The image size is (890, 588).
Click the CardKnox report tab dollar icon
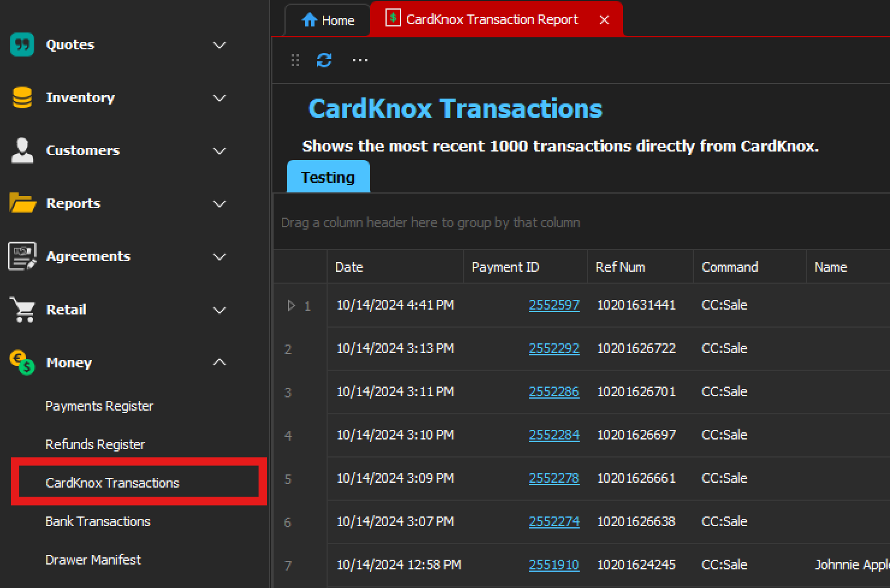tap(393, 18)
